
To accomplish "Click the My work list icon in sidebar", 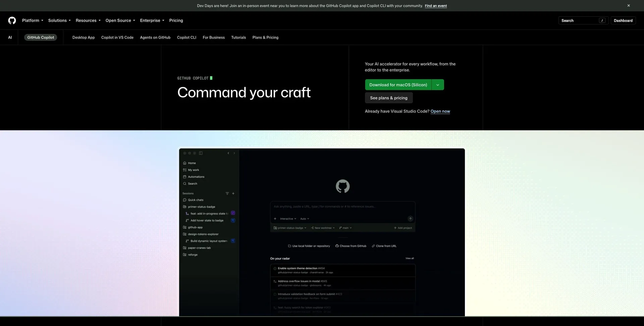I will tap(184, 170).
